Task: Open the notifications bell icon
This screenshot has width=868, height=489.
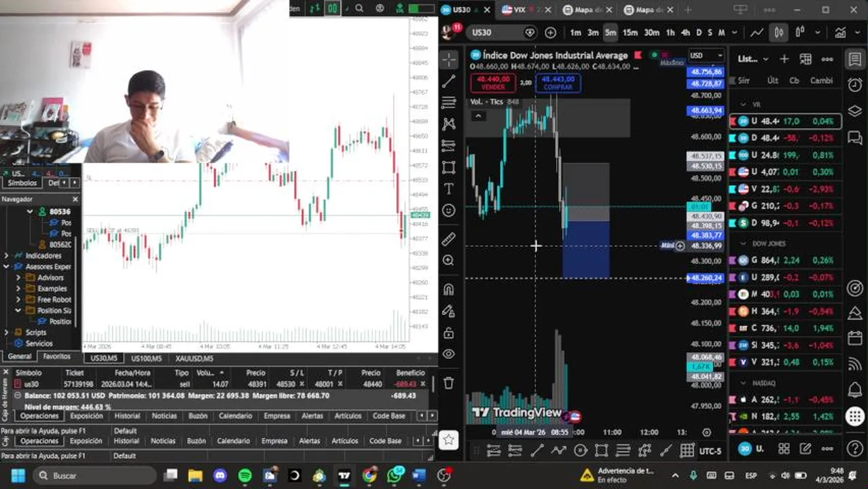Action: [855, 391]
